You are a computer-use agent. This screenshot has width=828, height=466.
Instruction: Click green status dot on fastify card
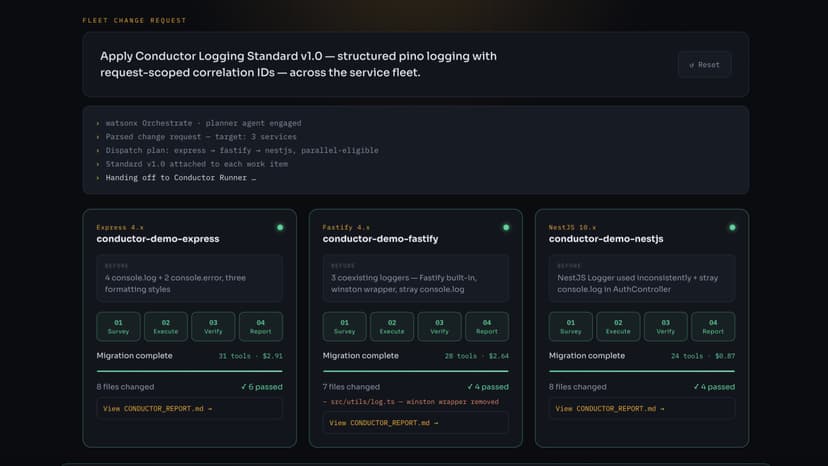(506, 227)
